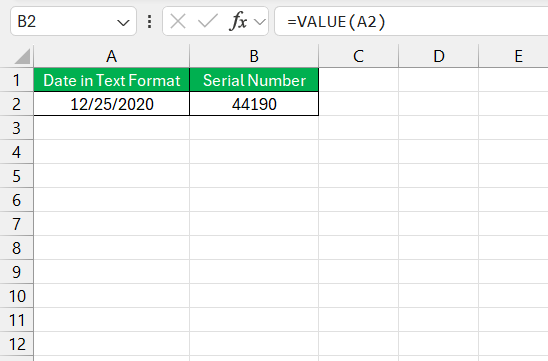
Task: Click the Name Box showing B2
Action: (73, 21)
